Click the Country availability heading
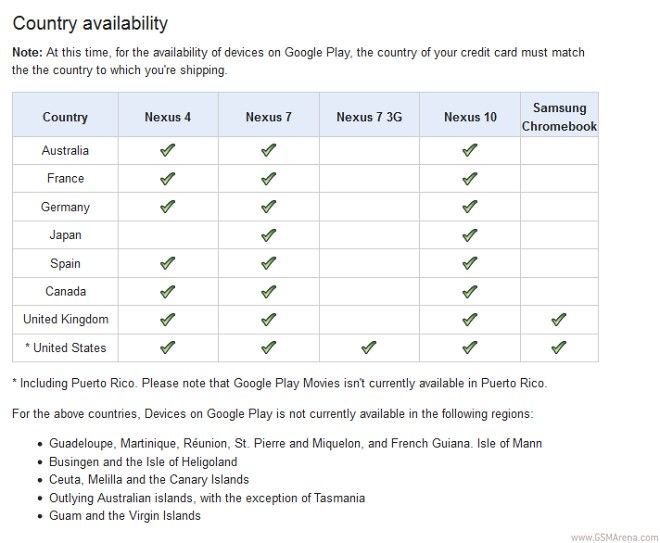 pyautogui.click(x=90, y=23)
